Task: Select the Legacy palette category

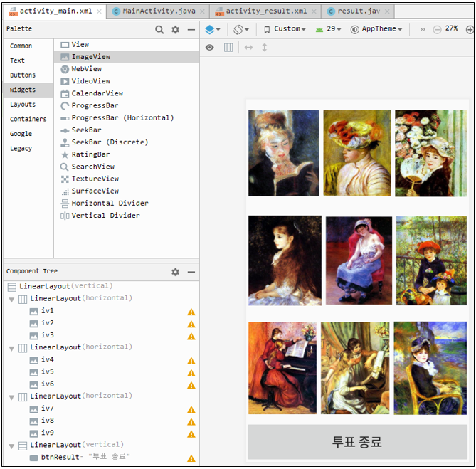Action: (21, 149)
